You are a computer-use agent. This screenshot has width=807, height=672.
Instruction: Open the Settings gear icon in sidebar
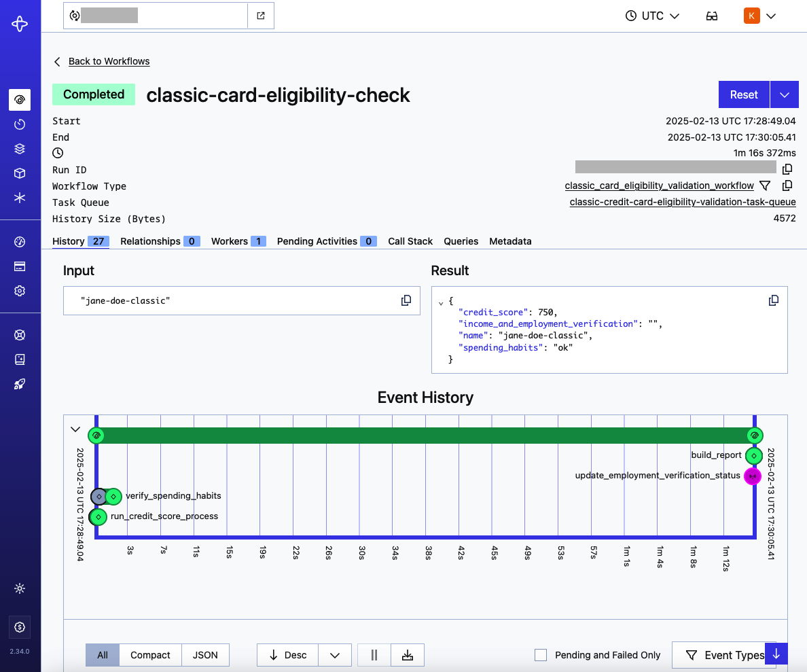coord(20,290)
